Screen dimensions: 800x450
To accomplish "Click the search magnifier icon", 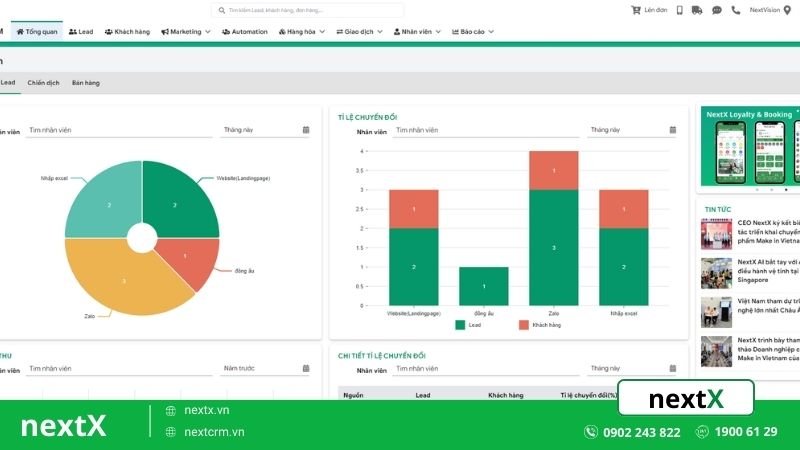I will coord(221,10).
